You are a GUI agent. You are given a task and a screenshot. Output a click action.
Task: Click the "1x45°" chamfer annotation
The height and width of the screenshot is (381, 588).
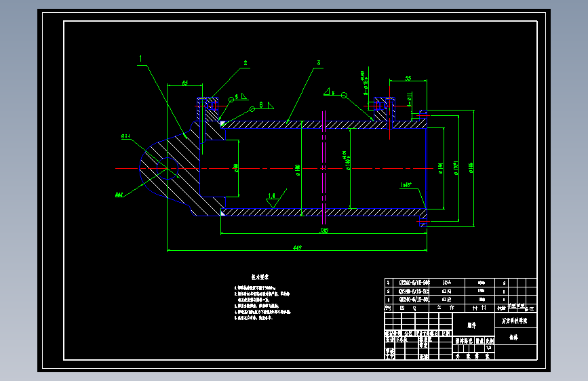pos(406,185)
